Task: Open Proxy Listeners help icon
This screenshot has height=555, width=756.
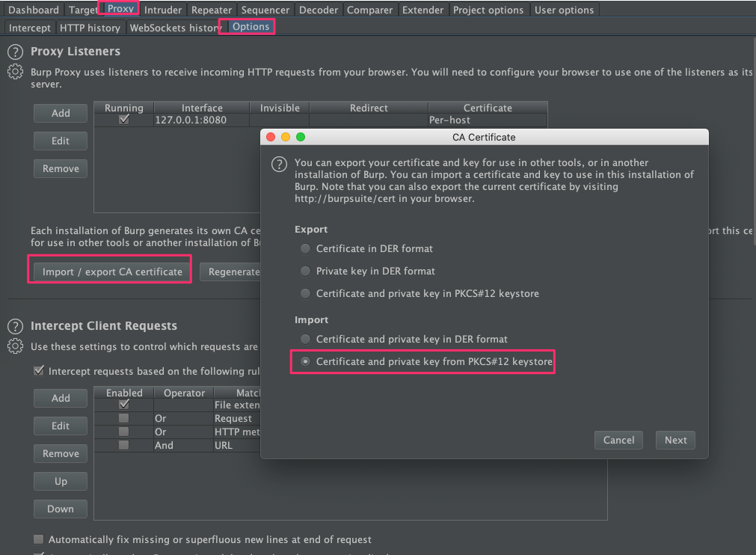Action: [x=15, y=52]
